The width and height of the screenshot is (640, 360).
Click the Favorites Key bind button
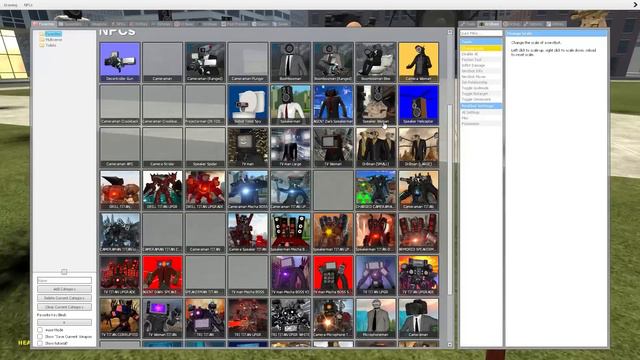64,322
